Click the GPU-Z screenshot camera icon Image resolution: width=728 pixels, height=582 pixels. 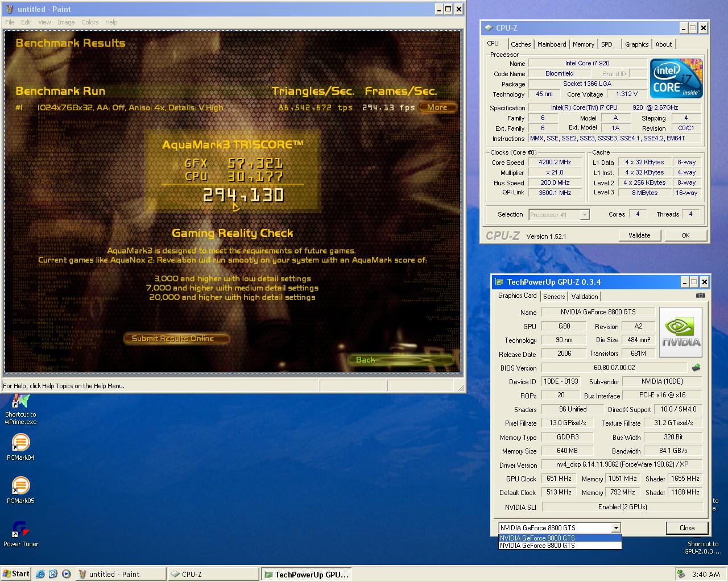coord(701,296)
